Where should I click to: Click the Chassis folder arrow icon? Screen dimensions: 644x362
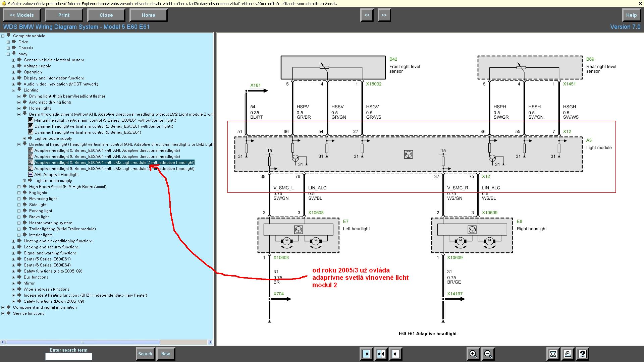tap(14, 47)
